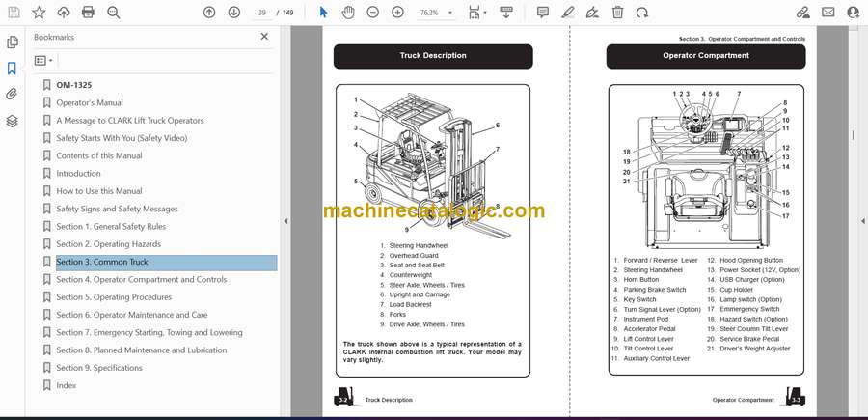The height and width of the screenshot is (420, 868).
Task: Open the bookmarks options menu dropdown
Action: pyautogui.click(x=43, y=61)
